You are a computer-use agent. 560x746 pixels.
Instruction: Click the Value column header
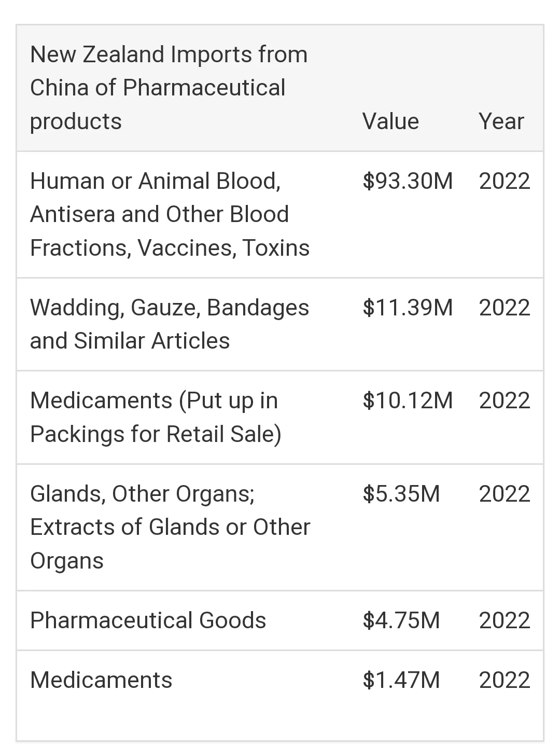click(390, 121)
